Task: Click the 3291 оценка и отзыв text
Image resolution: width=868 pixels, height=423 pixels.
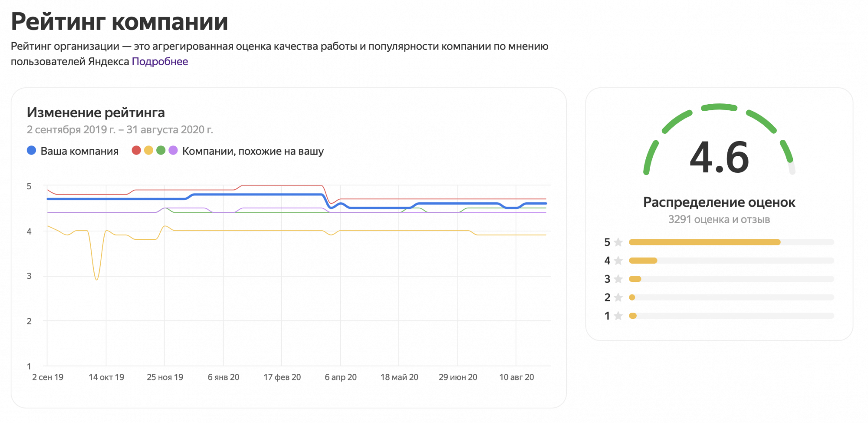Action: point(719,219)
